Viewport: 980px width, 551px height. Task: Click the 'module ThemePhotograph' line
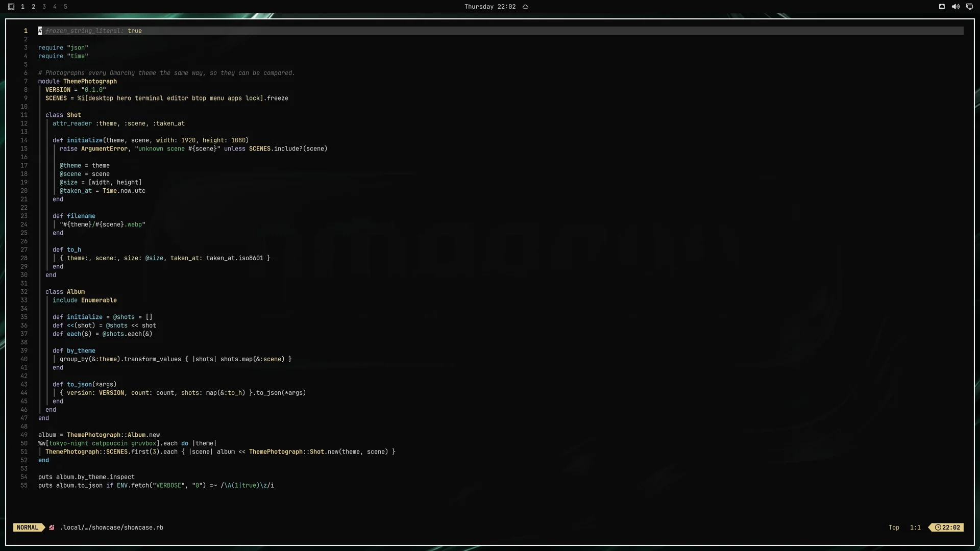78,82
